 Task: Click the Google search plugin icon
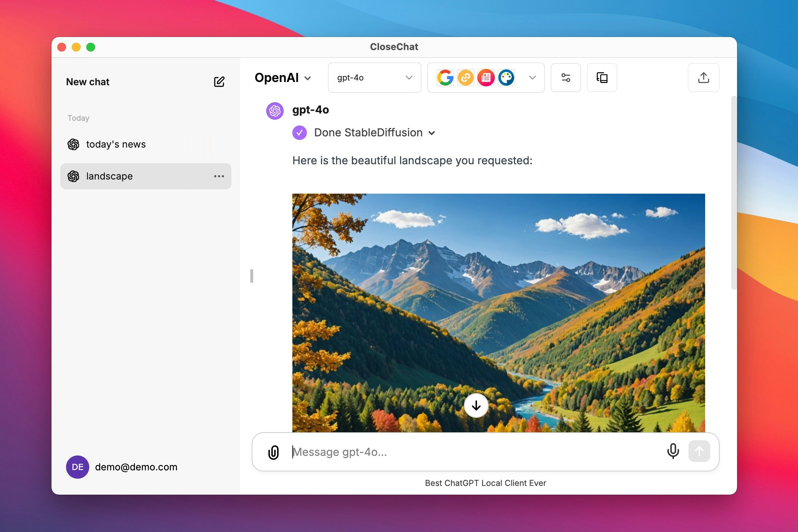(x=445, y=78)
